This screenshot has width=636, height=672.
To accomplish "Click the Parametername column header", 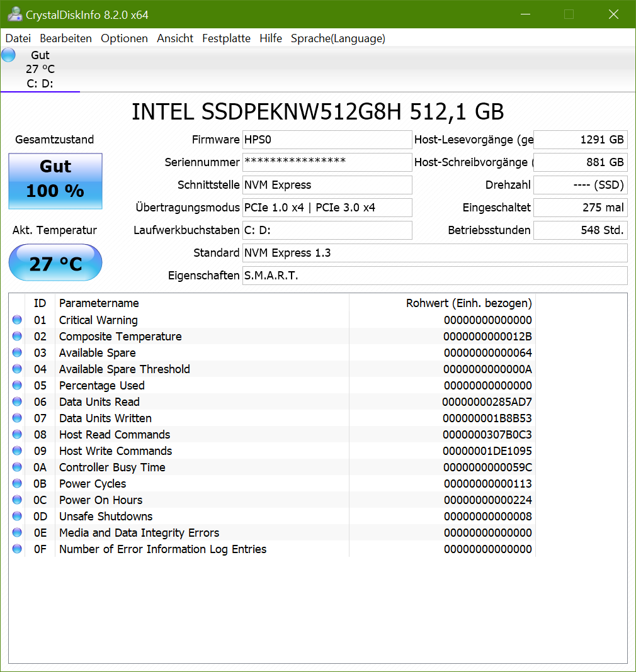I will (202, 303).
